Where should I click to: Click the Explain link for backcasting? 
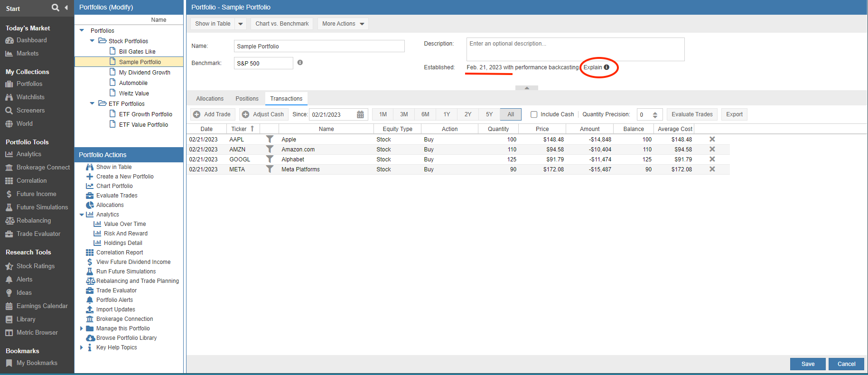coord(596,67)
